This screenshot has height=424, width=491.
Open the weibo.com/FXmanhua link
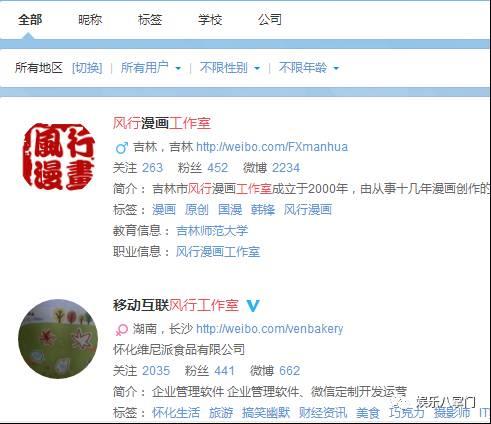[x=272, y=147]
